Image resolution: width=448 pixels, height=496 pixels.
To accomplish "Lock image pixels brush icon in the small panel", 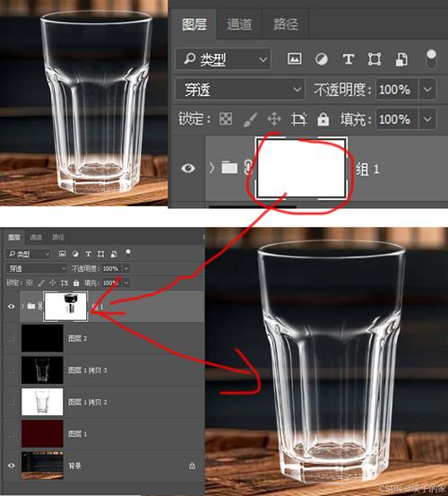I will tap(41, 283).
